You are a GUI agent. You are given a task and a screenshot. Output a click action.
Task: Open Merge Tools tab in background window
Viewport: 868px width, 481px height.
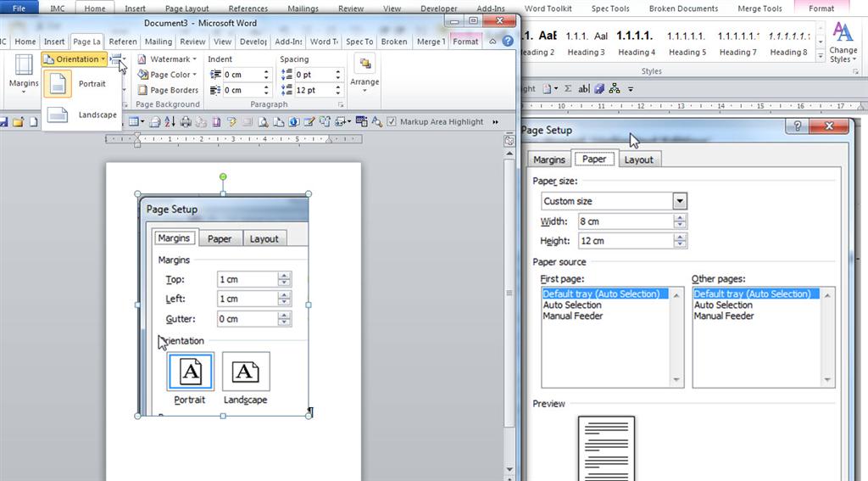tap(759, 8)
